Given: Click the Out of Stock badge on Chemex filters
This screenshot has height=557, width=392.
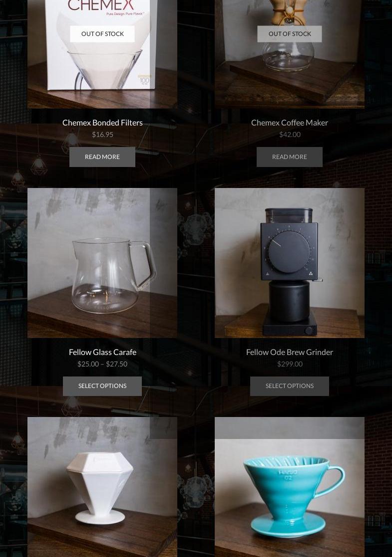Looking at the screenshot, I should [x=102, y=33].
